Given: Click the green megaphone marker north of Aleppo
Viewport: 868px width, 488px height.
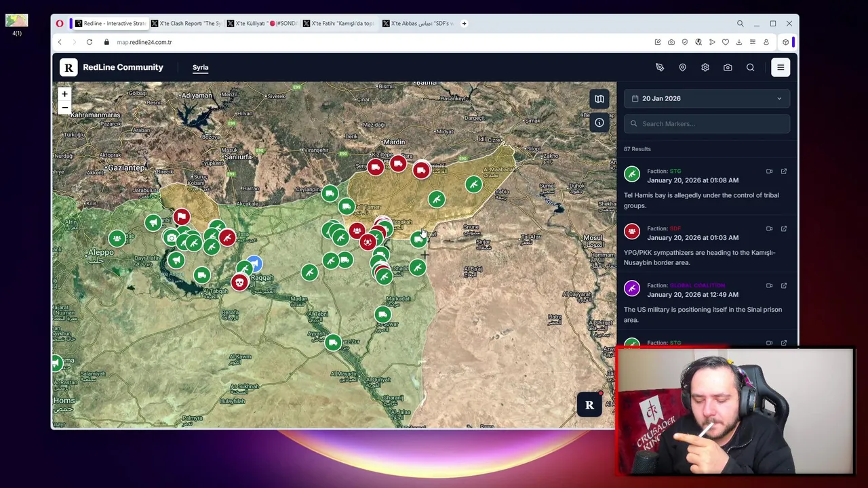Looking at the screenshot, I should click(153, 222).
